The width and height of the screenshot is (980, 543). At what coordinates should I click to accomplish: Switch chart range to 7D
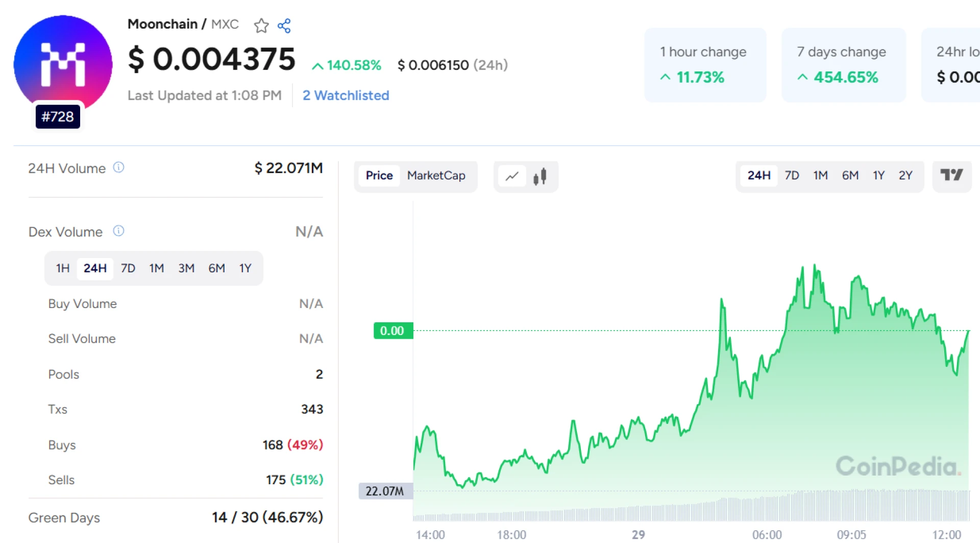tap(791, 175)
